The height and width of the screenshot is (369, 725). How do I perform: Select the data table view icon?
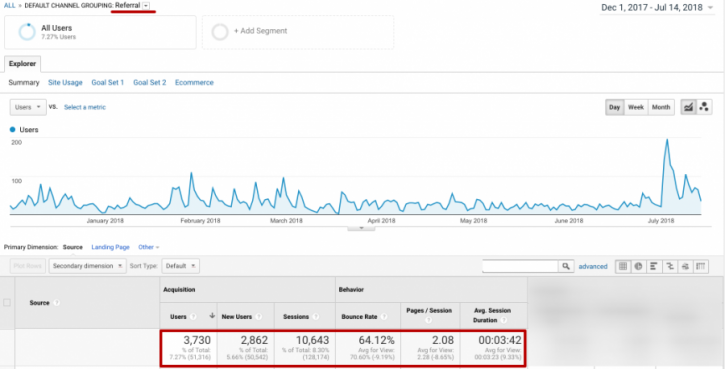tap(623, 266)
